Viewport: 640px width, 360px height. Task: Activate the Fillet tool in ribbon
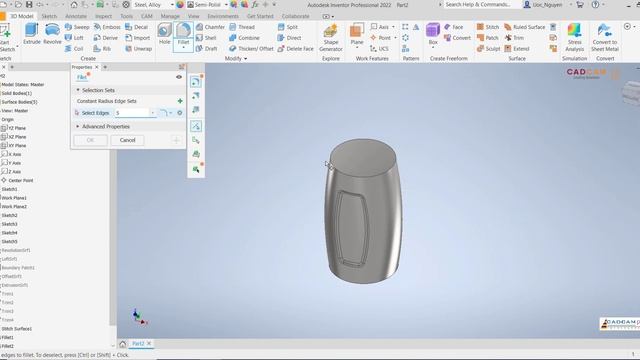[x=183, y=34]
